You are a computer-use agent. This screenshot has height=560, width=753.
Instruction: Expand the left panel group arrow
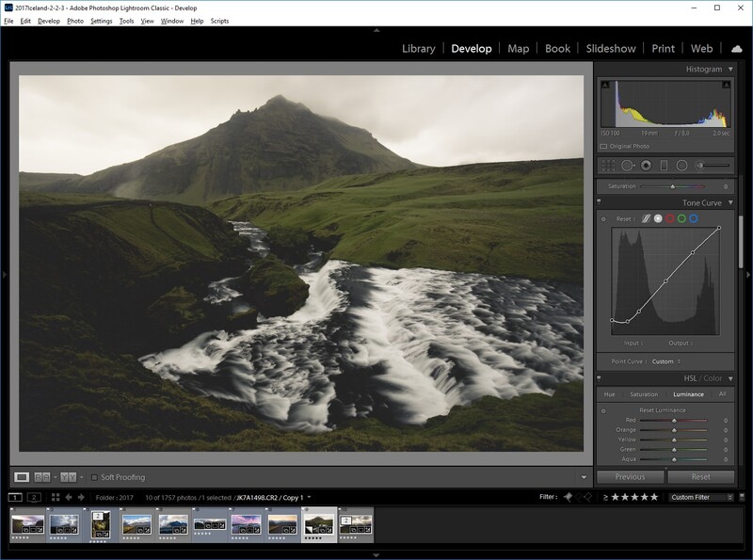(5, 275)
